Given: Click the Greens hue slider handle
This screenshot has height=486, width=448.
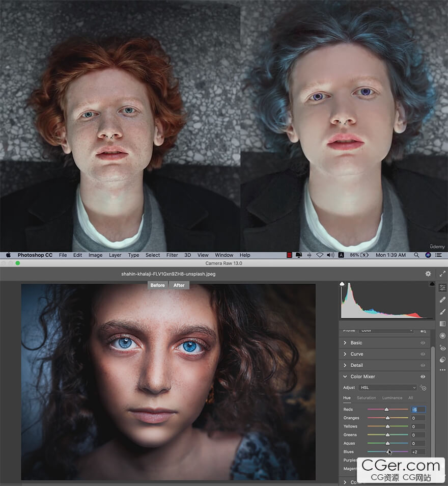Looking at the screenshot, I should tap(387, 435).
